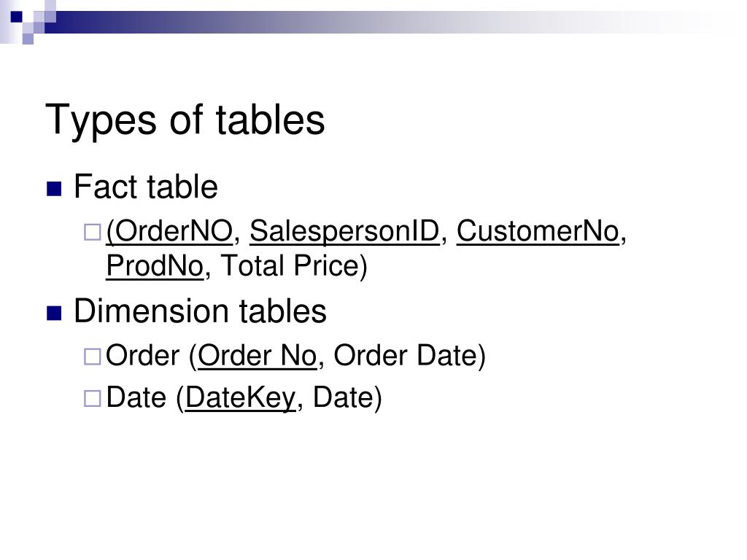This screenshot has width=747, height=560.
Task: Click the dark blue square in header corner
Action: click(17, 17)
